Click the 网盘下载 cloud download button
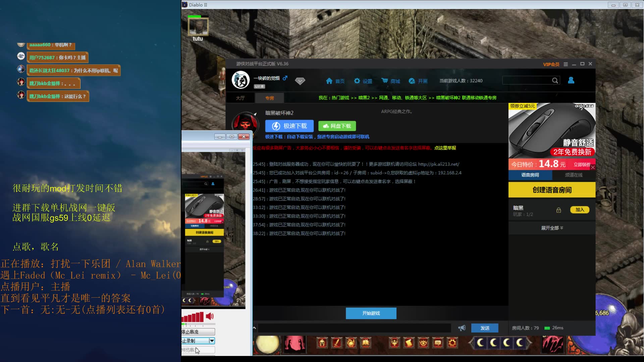The width and height of the screenshot is (644, 362). [x=337, y=126]
